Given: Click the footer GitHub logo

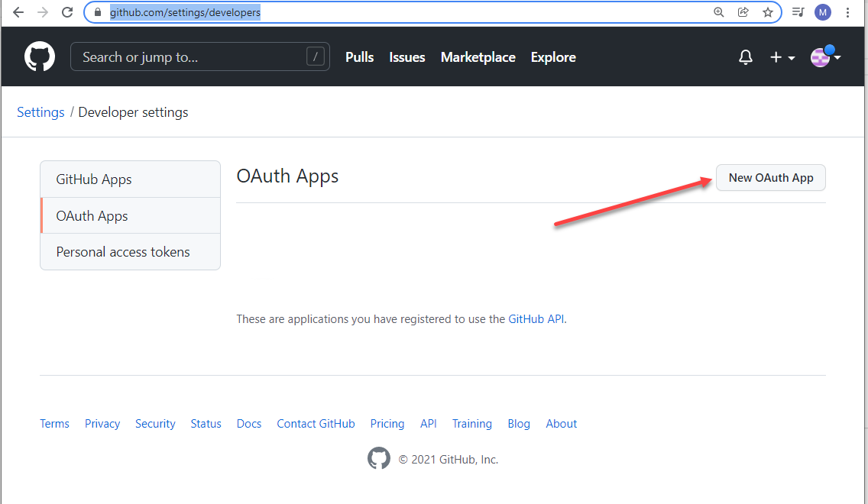Looking at the screenshot, I should pyautogui.click(x=379, y=459).
